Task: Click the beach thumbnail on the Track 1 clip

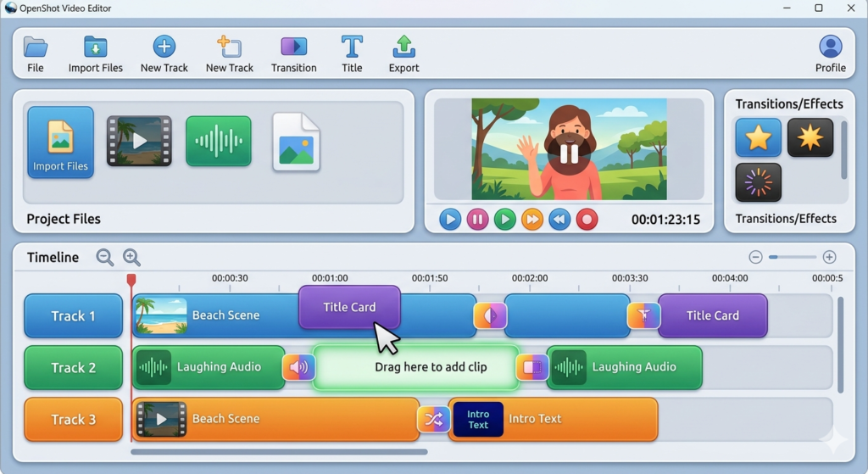Action: pos(161,315)
